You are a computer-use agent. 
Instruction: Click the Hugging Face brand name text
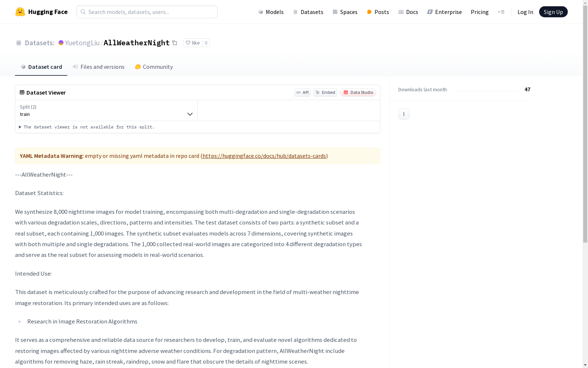(x=48, y=12)
